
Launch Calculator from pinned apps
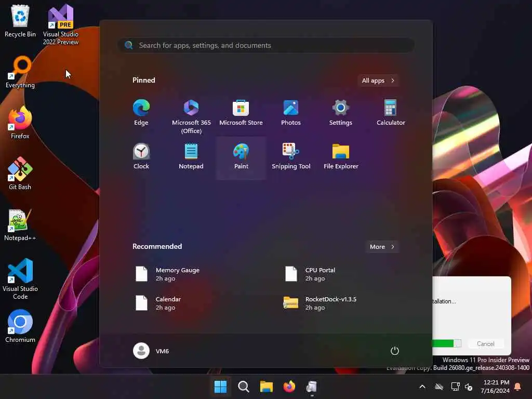tap(391, 113)
